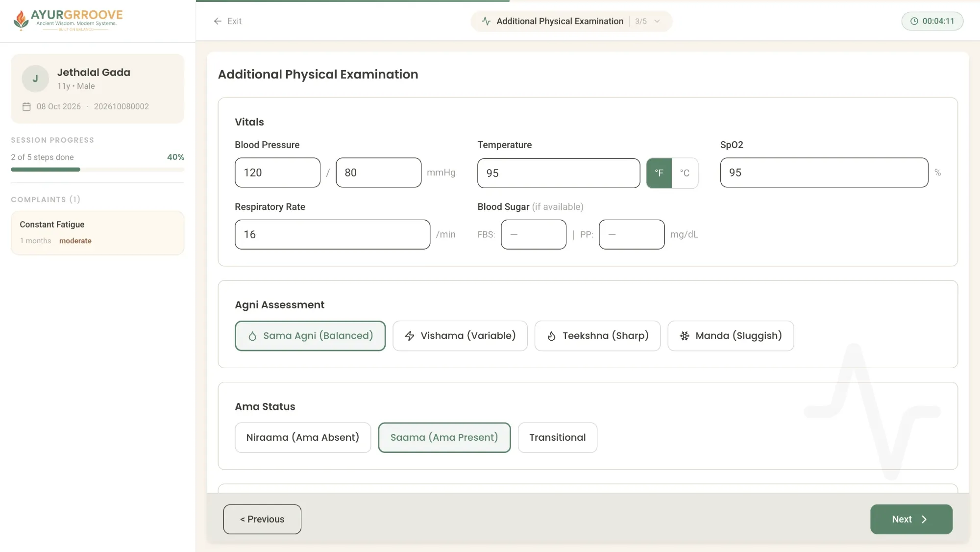Focus the diastolic blood pressure field

click(x=378, y=173)
